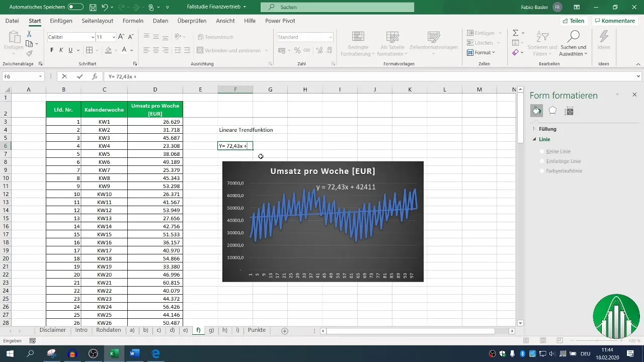
Task: Open the Power Pivot tab
Action: pos(280,21)
